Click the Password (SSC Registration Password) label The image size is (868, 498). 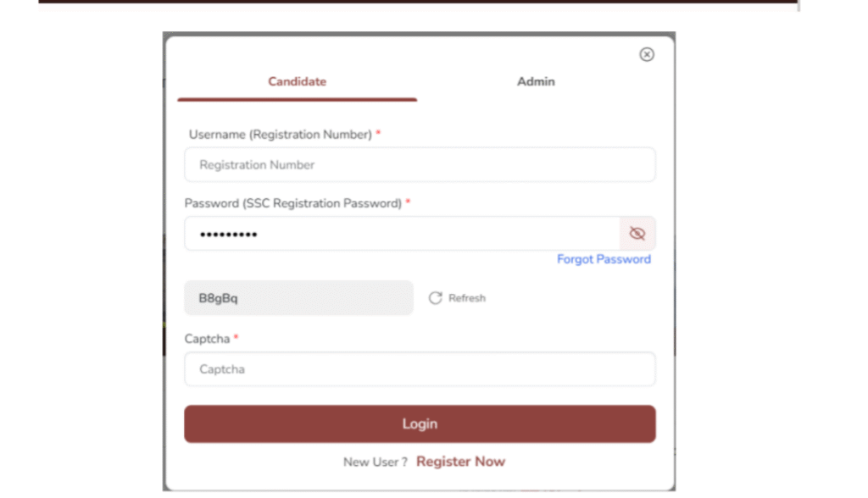(x=292, y=203)
